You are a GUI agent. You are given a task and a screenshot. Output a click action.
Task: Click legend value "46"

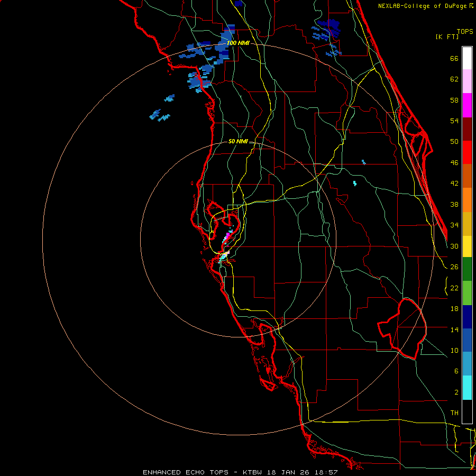pyautogui.click(x=454, y=163)
